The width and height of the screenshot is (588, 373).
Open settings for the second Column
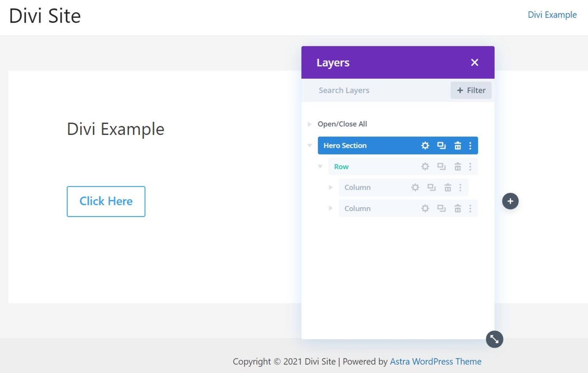[425, 208]
